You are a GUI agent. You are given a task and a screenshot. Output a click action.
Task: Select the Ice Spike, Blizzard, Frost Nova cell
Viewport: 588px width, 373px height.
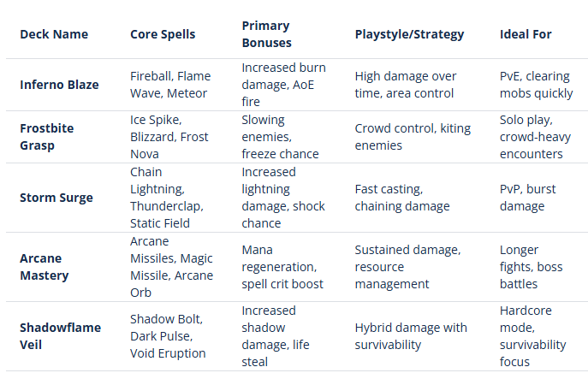coord(168,137)
